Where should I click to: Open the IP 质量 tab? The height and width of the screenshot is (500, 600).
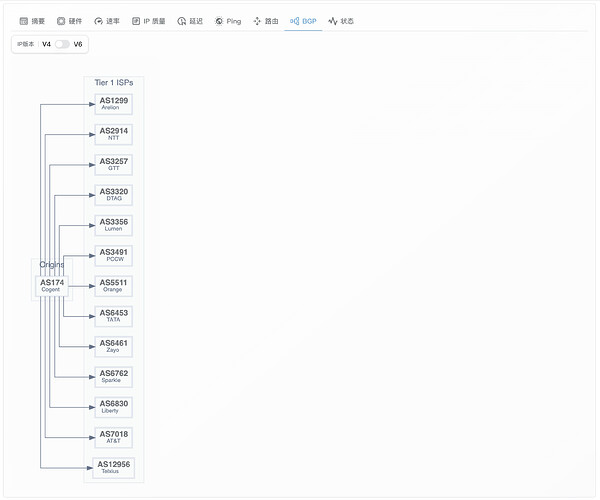(x=148, y=21)
